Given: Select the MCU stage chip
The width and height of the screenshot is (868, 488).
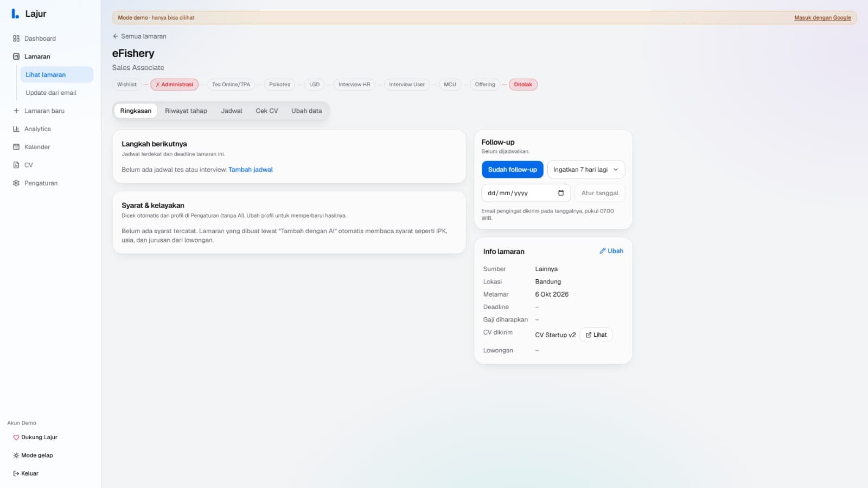Looking at the screenshot, I should tap(450, 85).
